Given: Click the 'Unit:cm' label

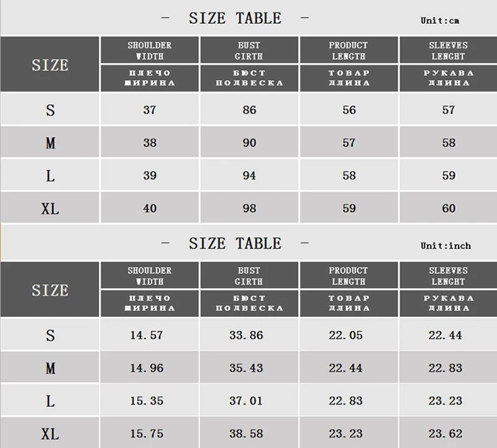Looking at the screenshot, I should [440, 21].
